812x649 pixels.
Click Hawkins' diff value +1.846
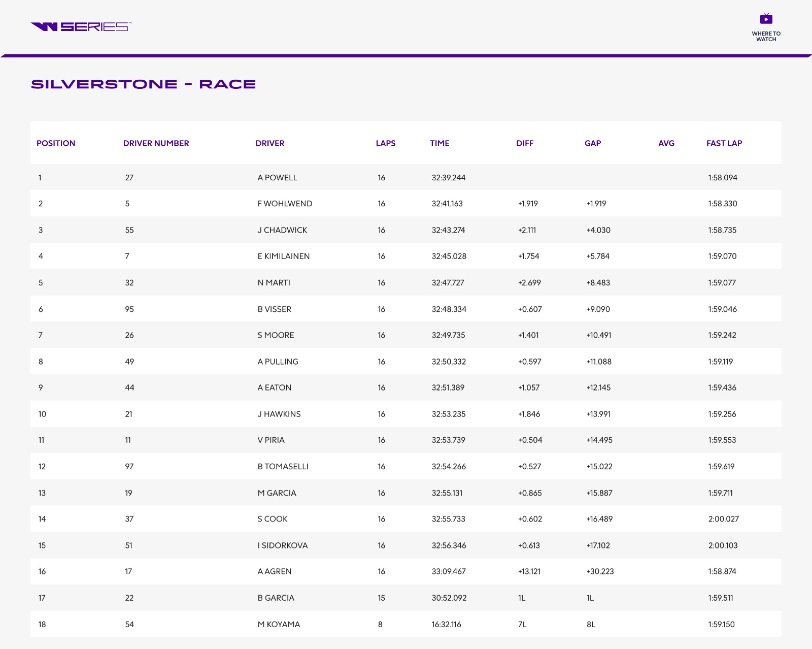pos(529,414)
